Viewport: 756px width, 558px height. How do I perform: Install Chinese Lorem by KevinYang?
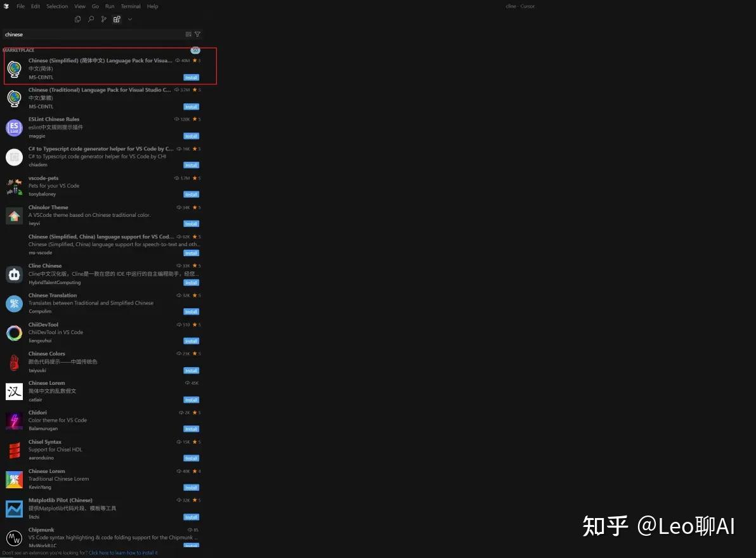point(191,488)
